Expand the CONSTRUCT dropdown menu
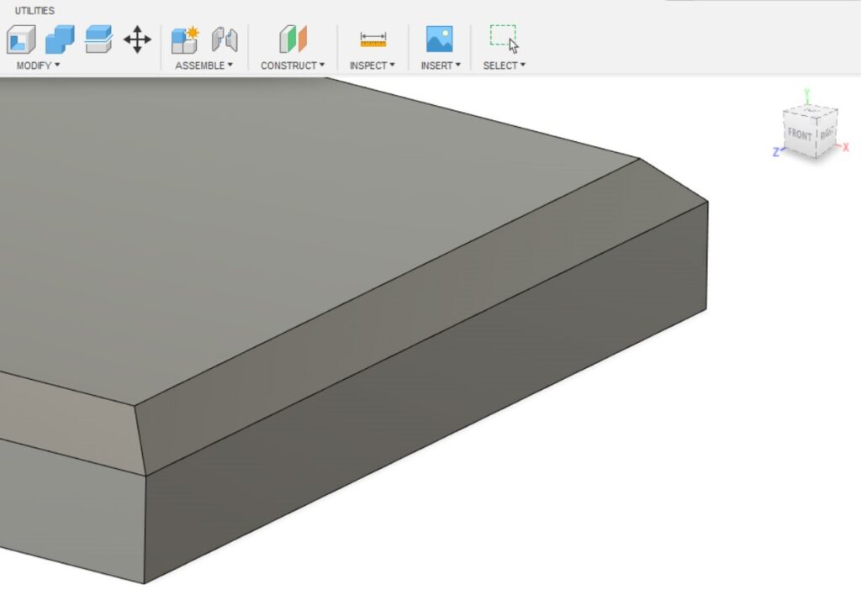The image size is (861, 616). (x=292, y=66)
